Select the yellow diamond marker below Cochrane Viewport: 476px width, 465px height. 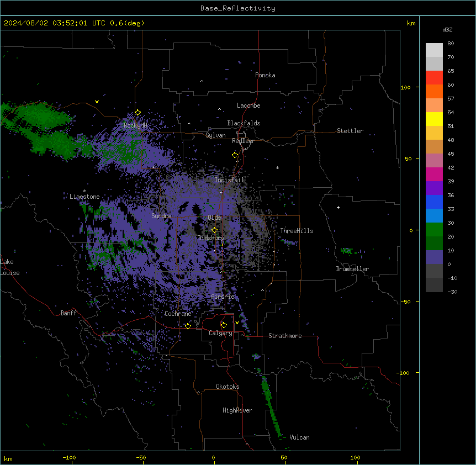click(x=188, y=326)
